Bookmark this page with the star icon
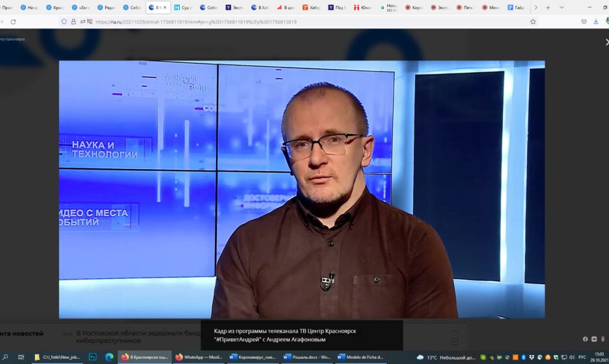The image size is (609, 364). pos(533,21)
